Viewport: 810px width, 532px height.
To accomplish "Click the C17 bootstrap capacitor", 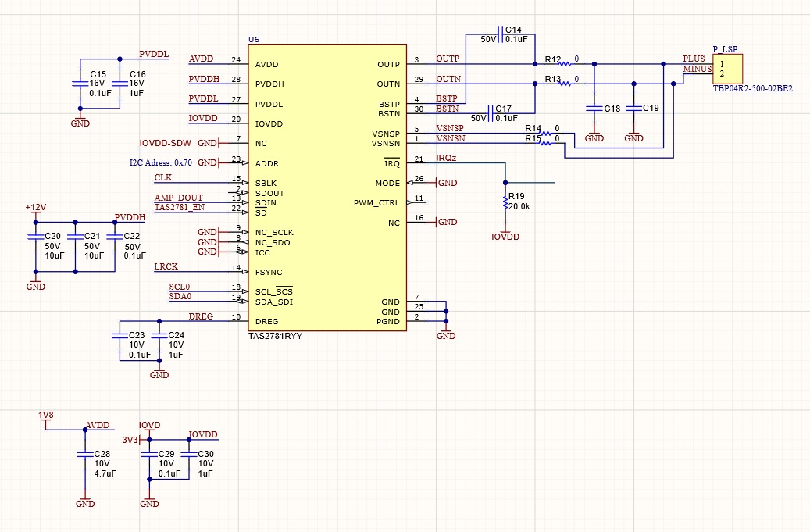I will point(491,113).
